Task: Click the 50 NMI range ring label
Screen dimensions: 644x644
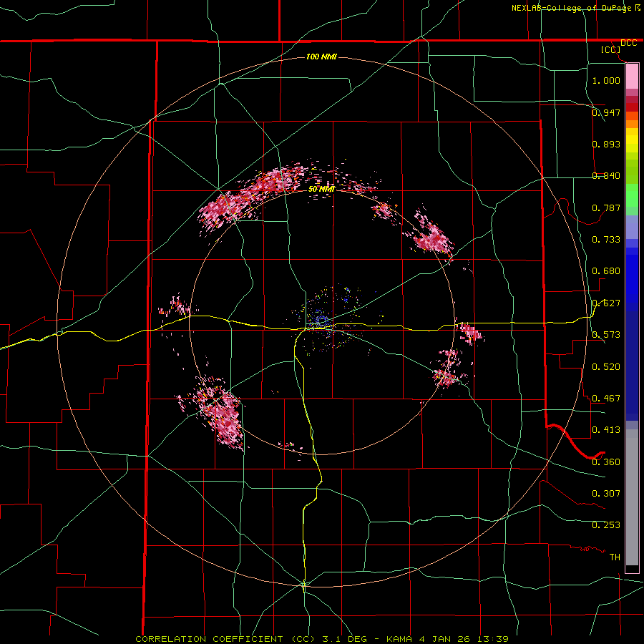Action: click(321, 189)
